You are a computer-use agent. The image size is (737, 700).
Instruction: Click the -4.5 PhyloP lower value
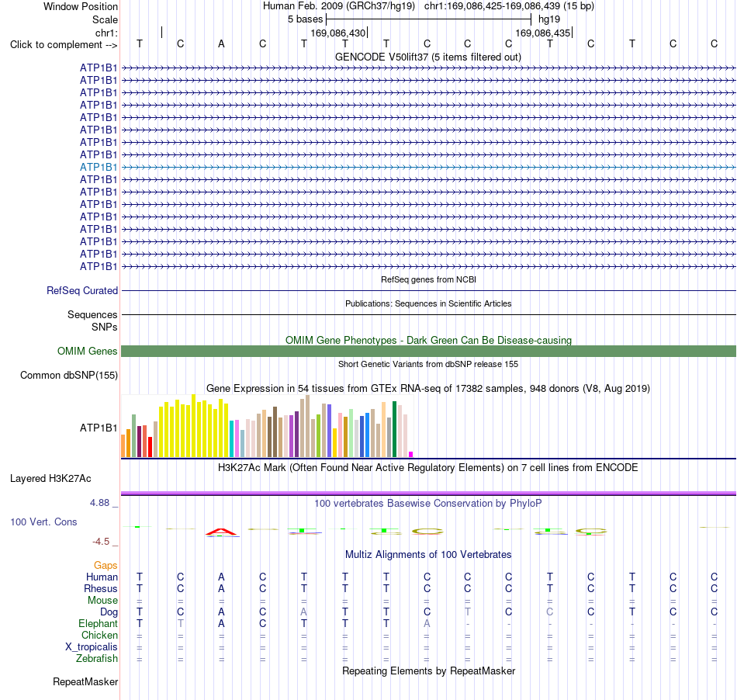click(x=101, y=542)
